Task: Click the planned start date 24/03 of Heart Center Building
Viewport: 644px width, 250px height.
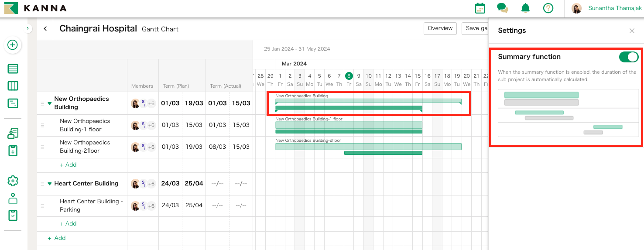Action: pyautogui.click(x=170, y=184)
